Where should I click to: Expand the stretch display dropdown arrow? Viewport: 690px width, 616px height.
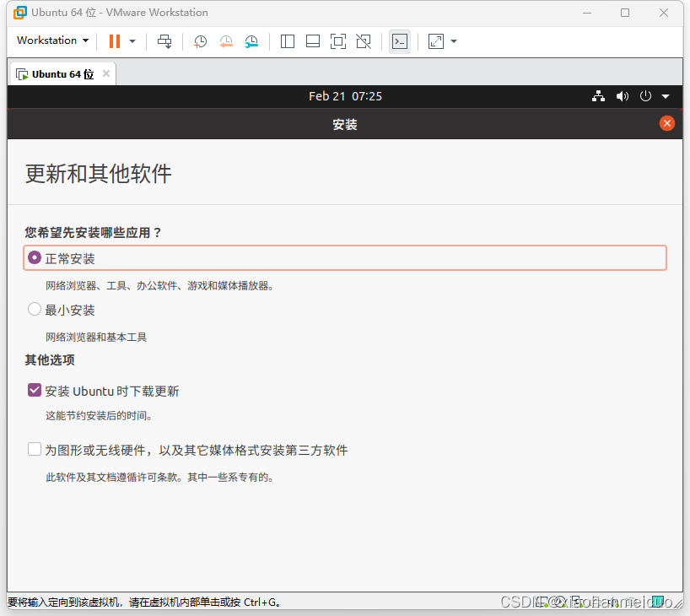[454, 41]
